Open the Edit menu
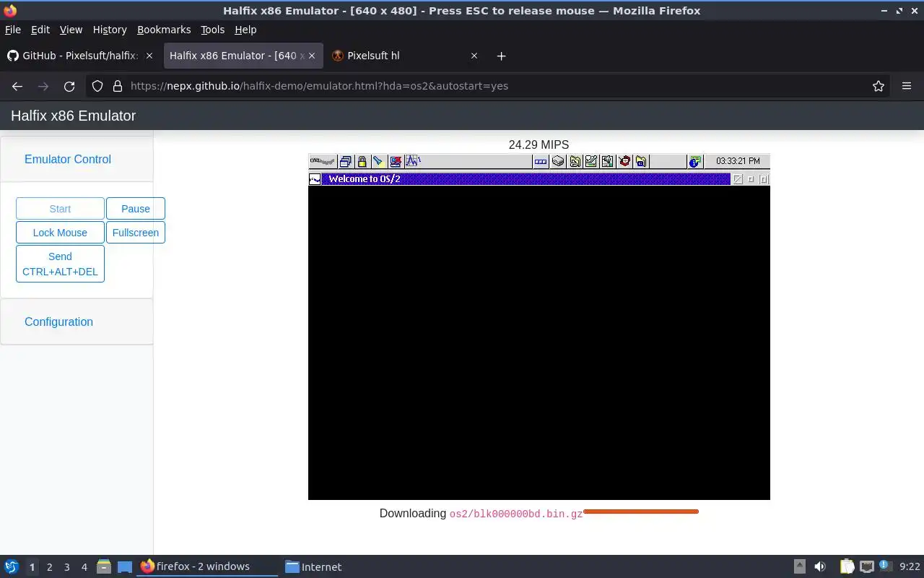The image size is (924, 578). (x=40, y=30)
